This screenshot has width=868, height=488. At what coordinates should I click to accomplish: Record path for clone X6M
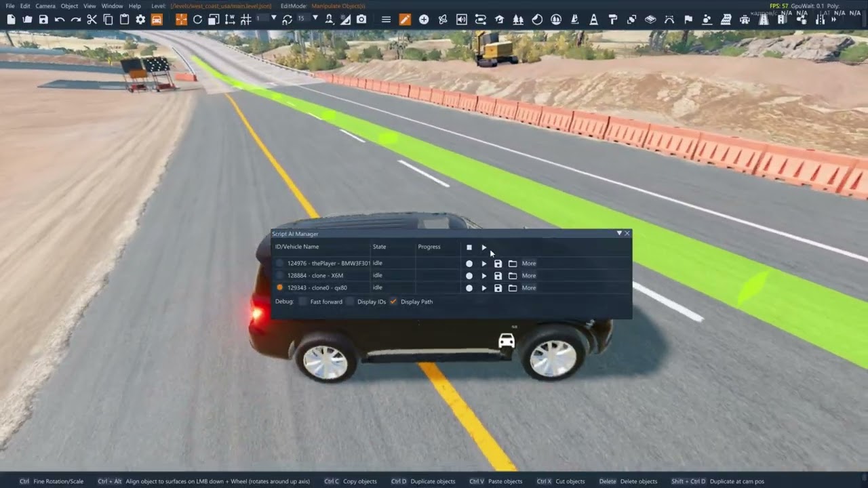(x=469, y=276)
